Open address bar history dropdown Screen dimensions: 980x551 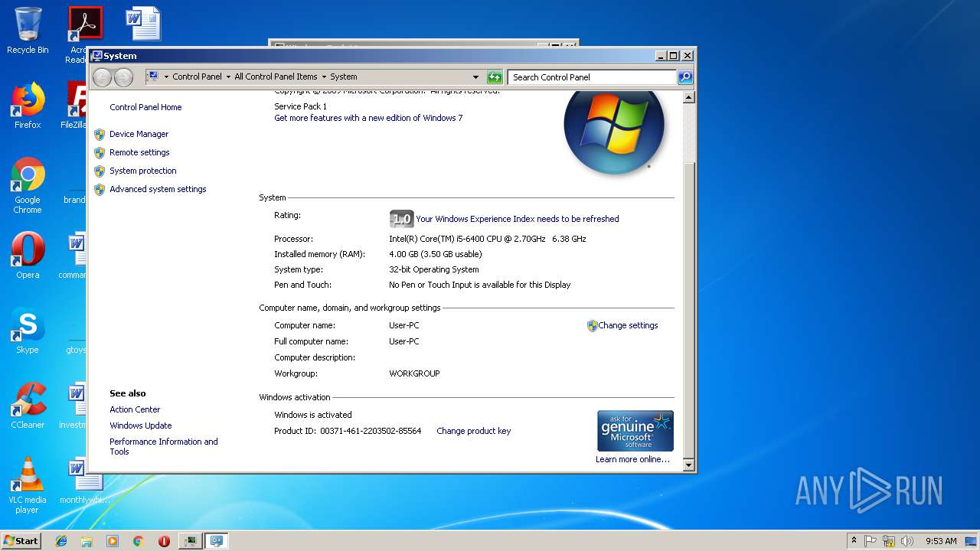pos(475,77)
